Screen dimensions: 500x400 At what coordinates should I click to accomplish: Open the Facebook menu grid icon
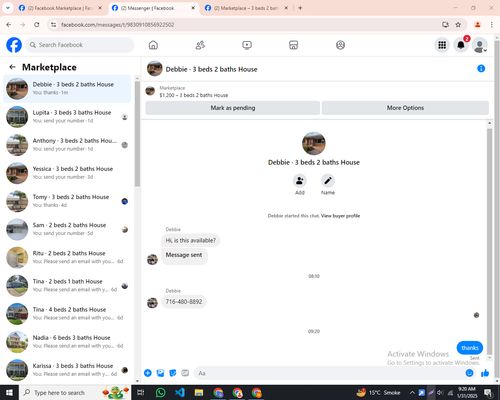(x=442, y=45)
